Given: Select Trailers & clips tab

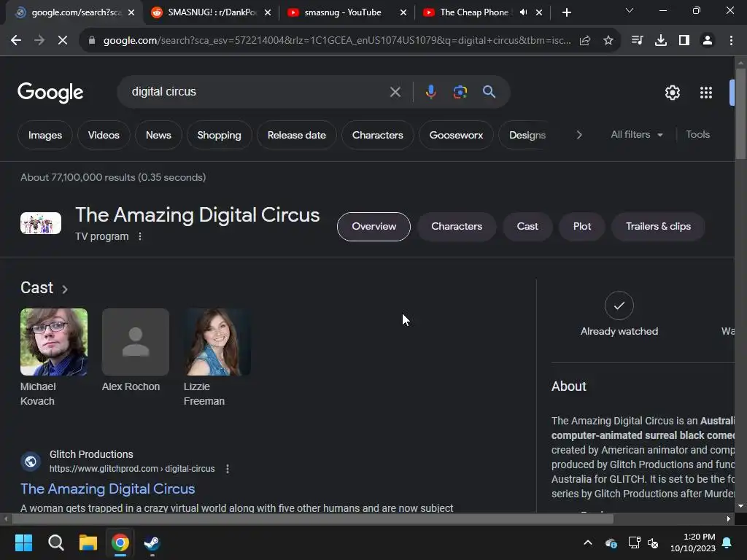Looking at the screenshot, I should [x=658, y=227].
